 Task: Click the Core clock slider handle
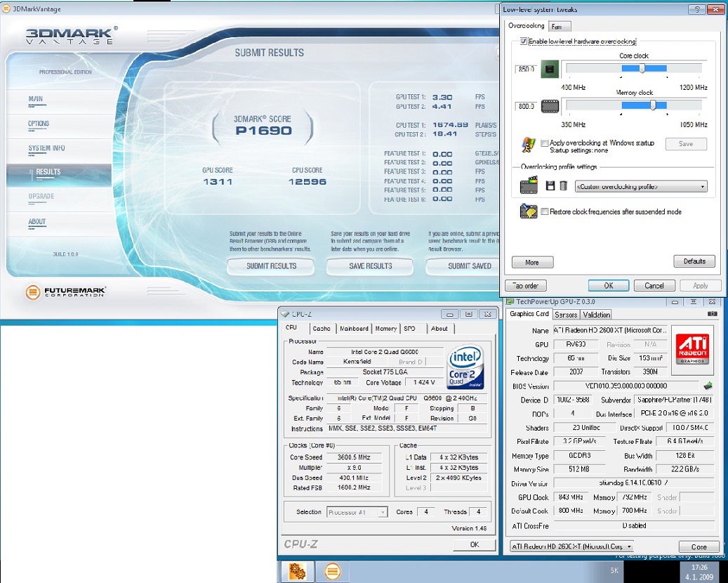pos(642,68)
